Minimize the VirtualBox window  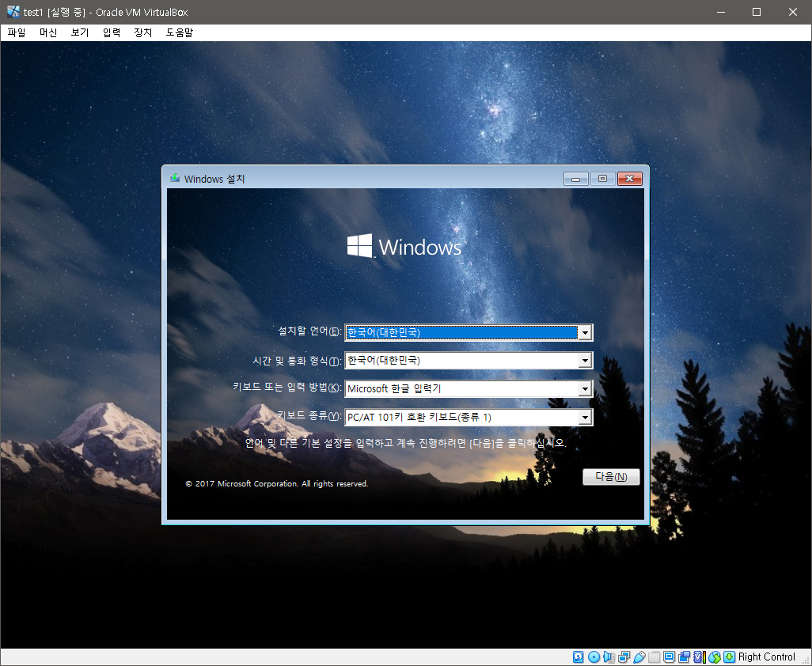tap(721, 12)
